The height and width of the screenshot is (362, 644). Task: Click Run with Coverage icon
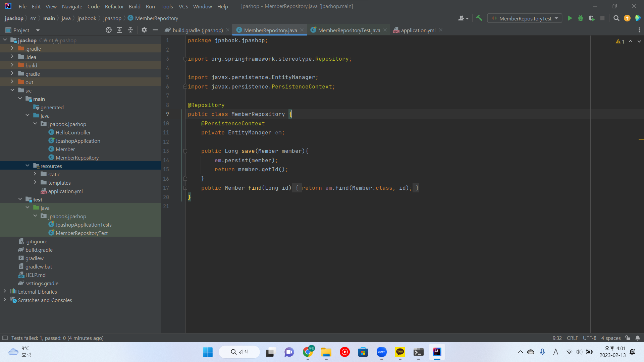(x=591, y=18)
